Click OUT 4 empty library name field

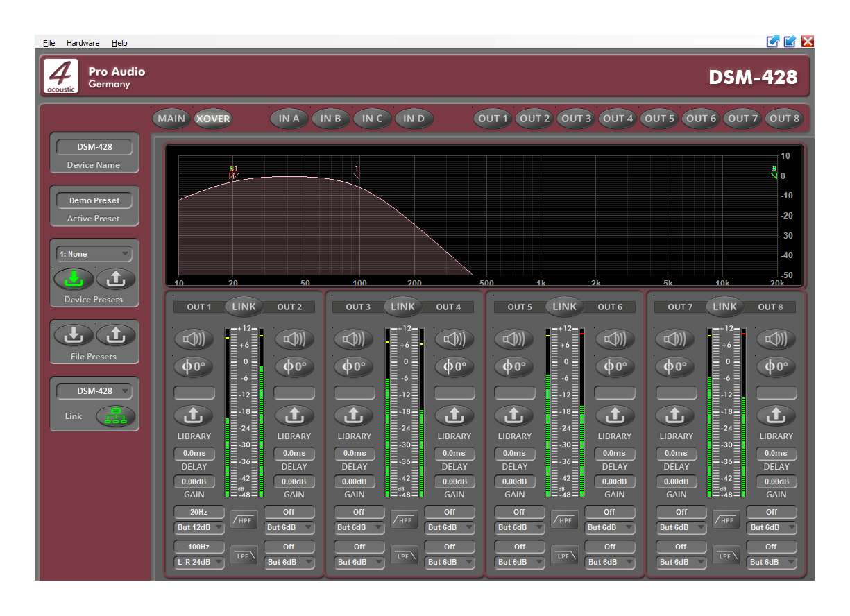454,393
